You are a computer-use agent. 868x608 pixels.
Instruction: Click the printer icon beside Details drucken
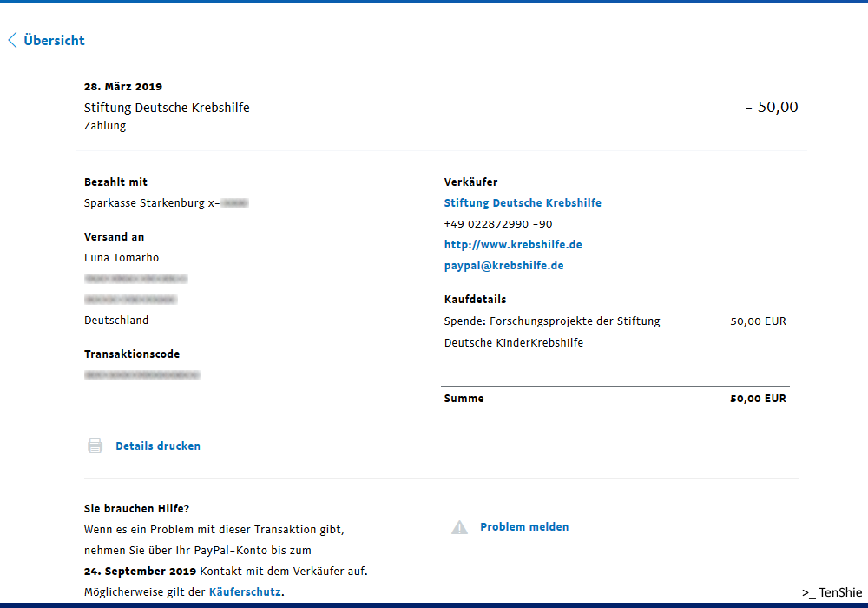(95, 446)
